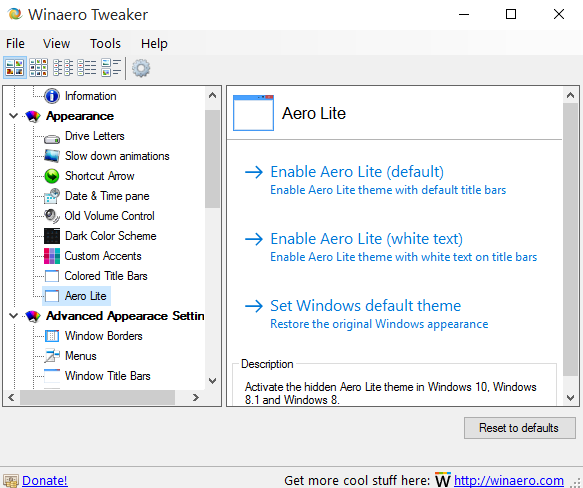Click the Slow down animations icon
583x488 pixels.
tap(52, 156)
